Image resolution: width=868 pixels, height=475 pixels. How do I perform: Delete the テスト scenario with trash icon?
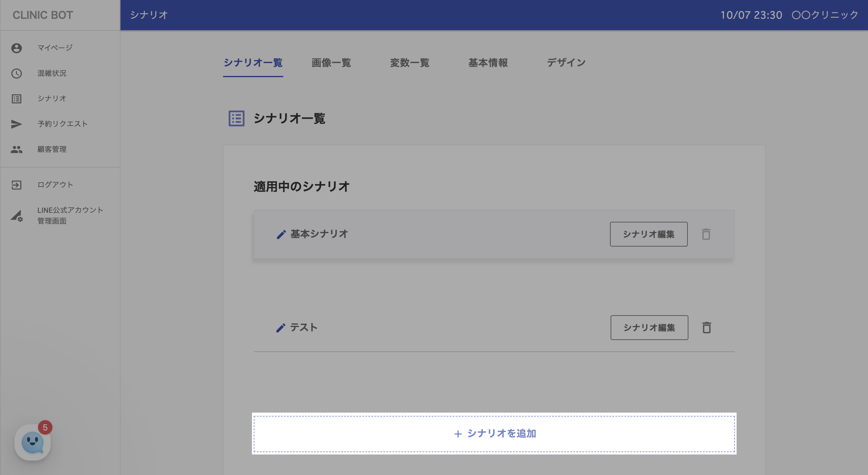click(706, 327)
